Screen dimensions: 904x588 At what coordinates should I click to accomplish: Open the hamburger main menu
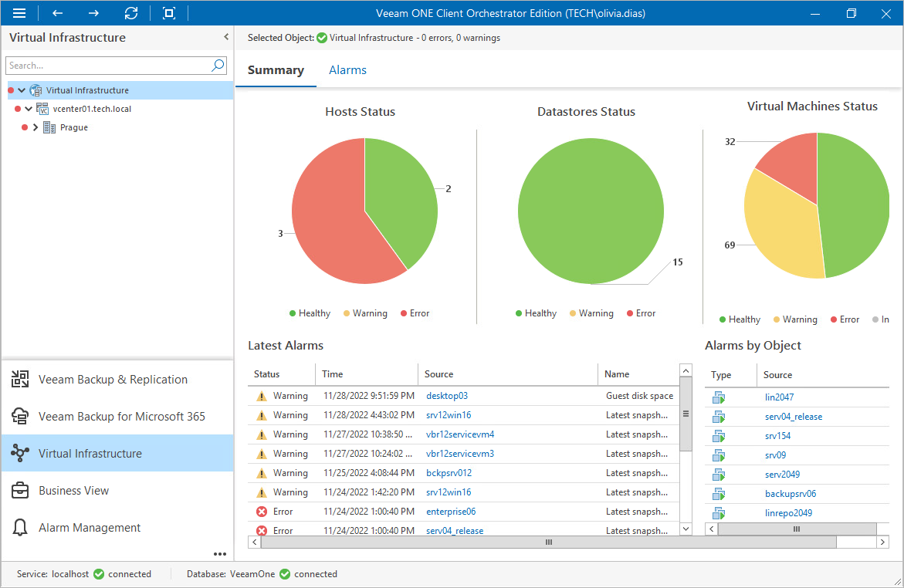pyautogui.click(x=19, y=13)
